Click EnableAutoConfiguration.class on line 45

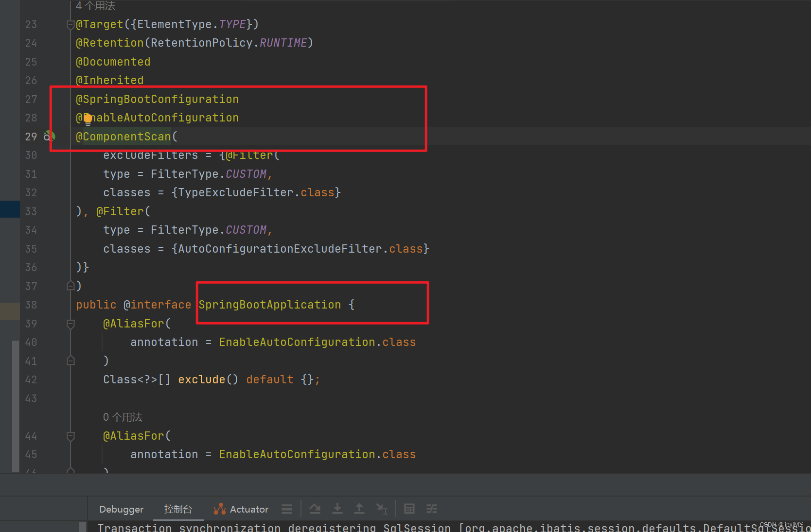coord(317,454)
